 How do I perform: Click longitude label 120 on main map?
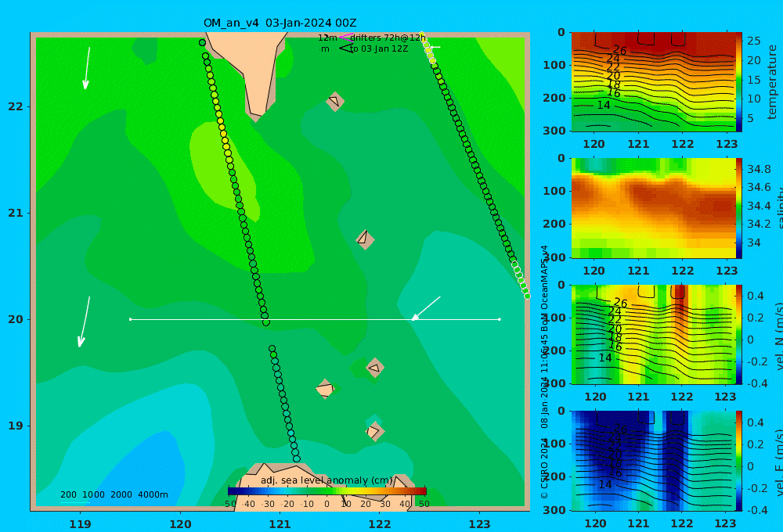point(180,524)
